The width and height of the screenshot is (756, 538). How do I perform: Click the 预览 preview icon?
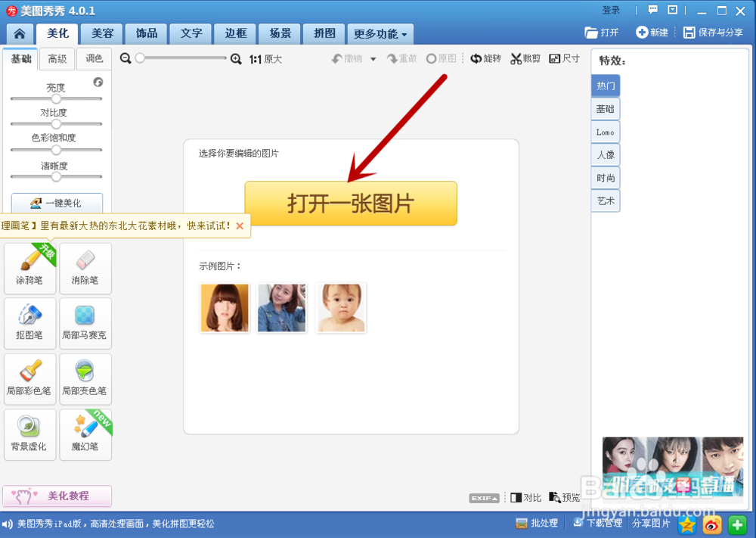click(565, 497)
